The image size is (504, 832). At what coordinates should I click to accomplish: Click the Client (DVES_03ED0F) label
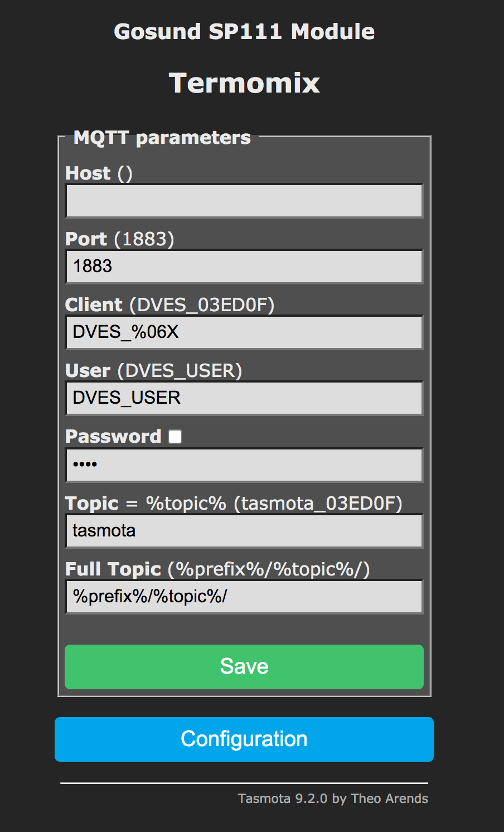coord(170,305)
